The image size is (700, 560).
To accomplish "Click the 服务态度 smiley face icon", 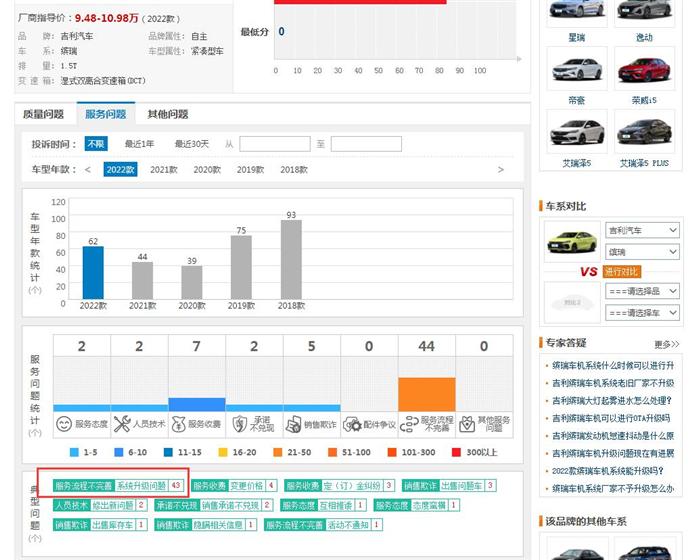I will tap(64, 424).
